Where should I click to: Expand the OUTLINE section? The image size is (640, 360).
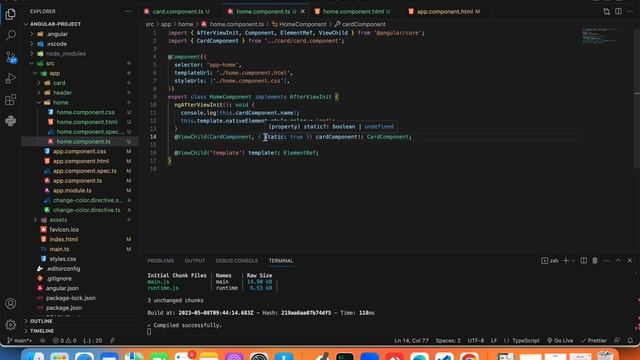41,321
